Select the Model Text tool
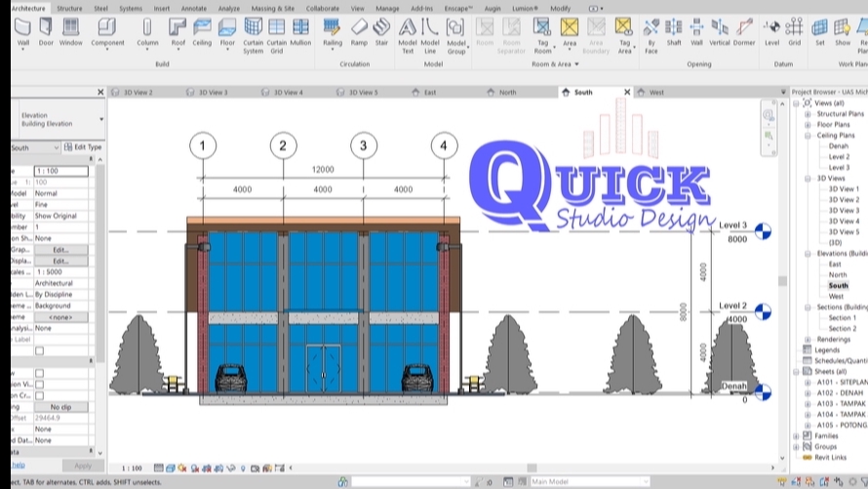This screenshot has height=489, width=868. (408, 36)
